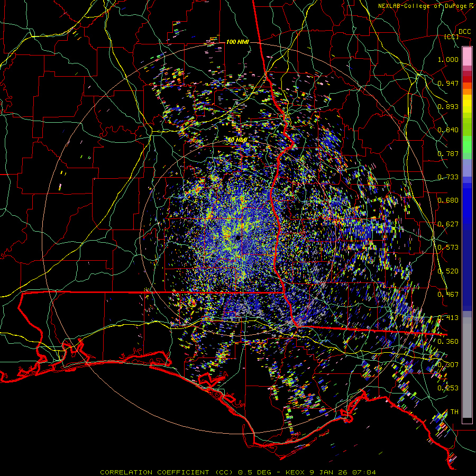Click the TH threshold label
476x476 pixels.
[454, 412]
